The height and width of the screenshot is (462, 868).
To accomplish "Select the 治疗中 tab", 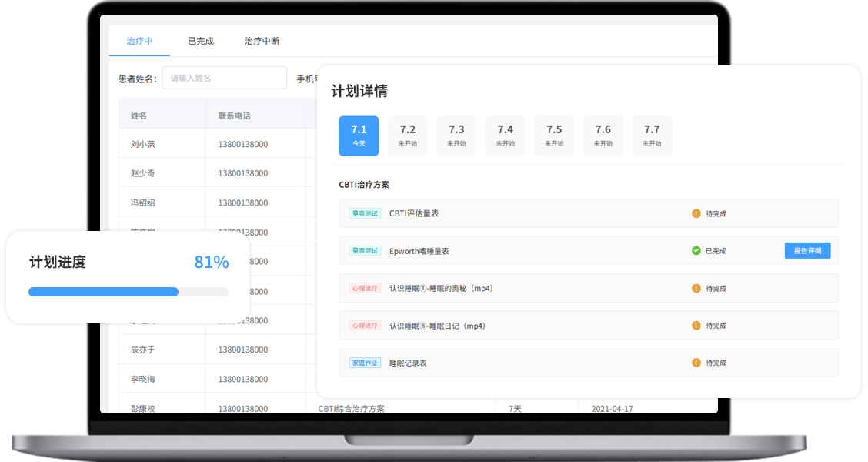I will [139, 41].
